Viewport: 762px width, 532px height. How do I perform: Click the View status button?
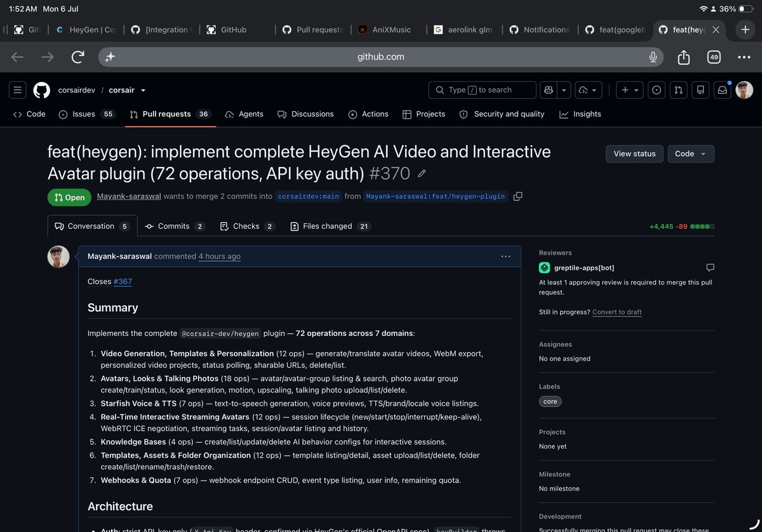point(635,154)
